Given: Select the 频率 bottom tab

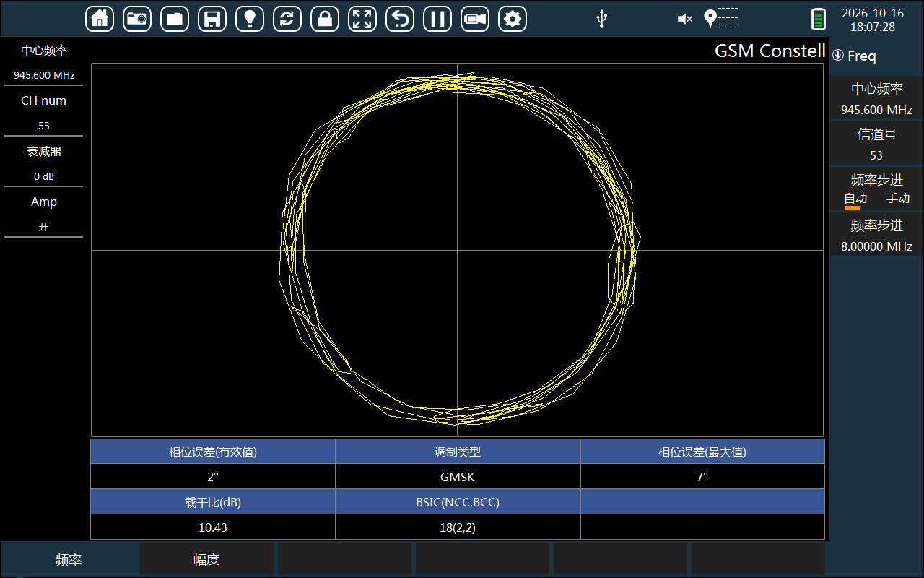Looking at the screenshot, I should point(69,560).
